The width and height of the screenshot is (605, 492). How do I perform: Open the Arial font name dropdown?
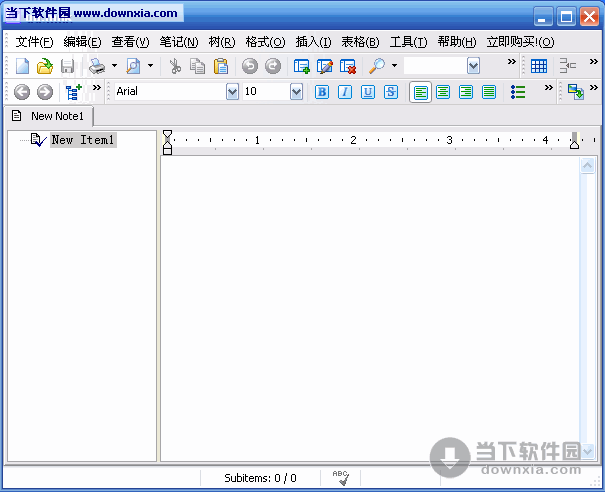point(232,92)
